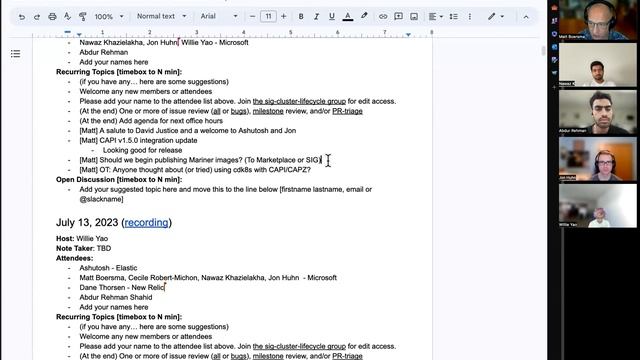Open the 100% zoom dropdown

pyautogui.click(x=109, y=17)
